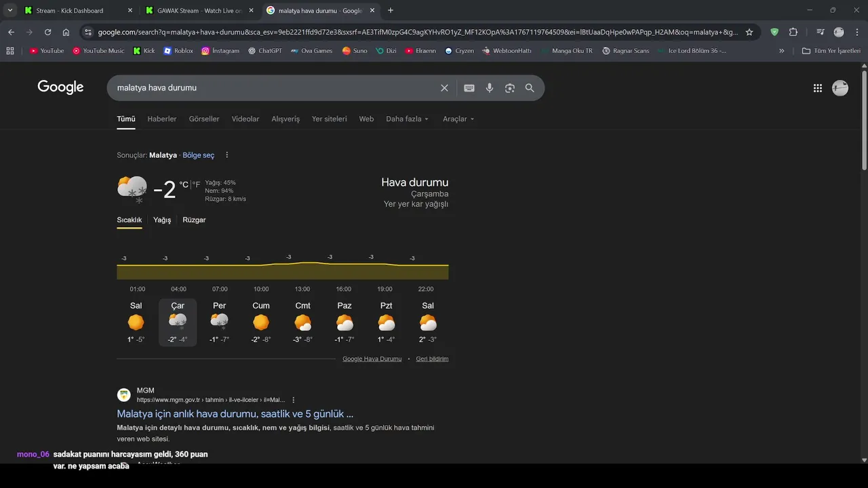Open a new browser tab
Screen dimensions: 868x488
pyautogui.click(x=391, y=10)
